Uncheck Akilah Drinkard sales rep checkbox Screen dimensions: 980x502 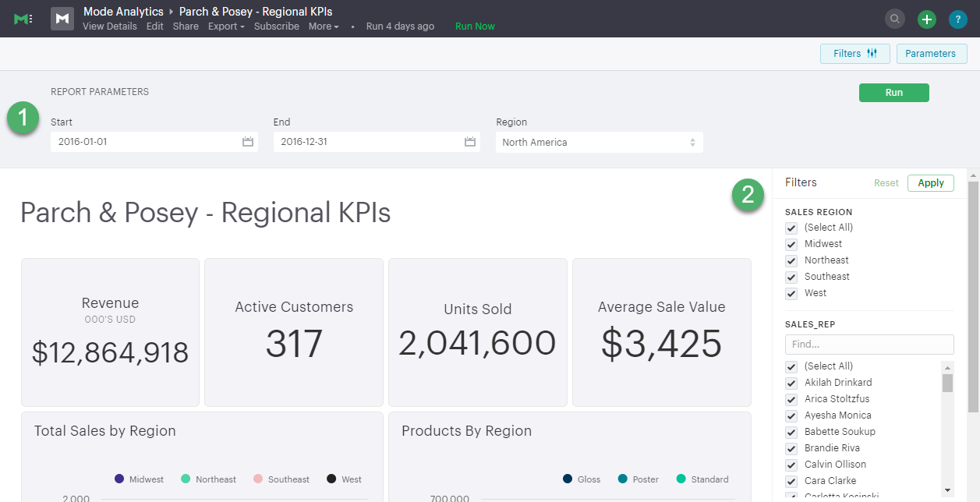(791, 384)
